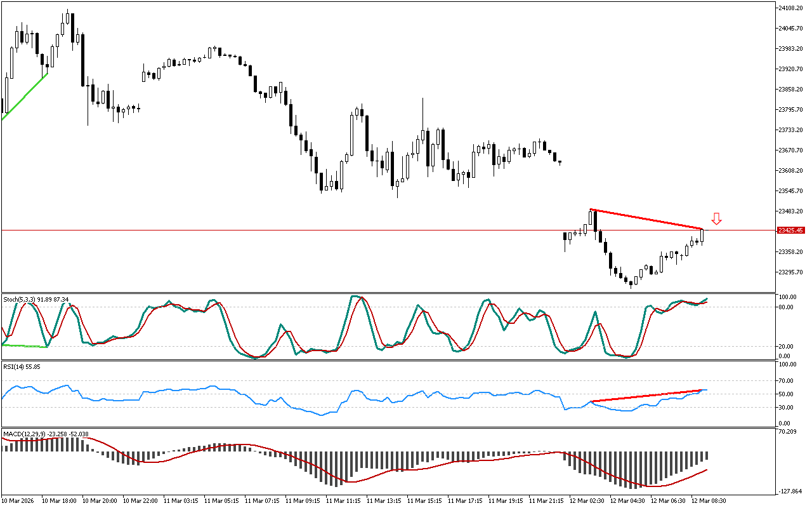Click the -127.864 value on MACD scale
This screenshot has height=508, width=812.
pyautogui.click(x=790, y=491)
